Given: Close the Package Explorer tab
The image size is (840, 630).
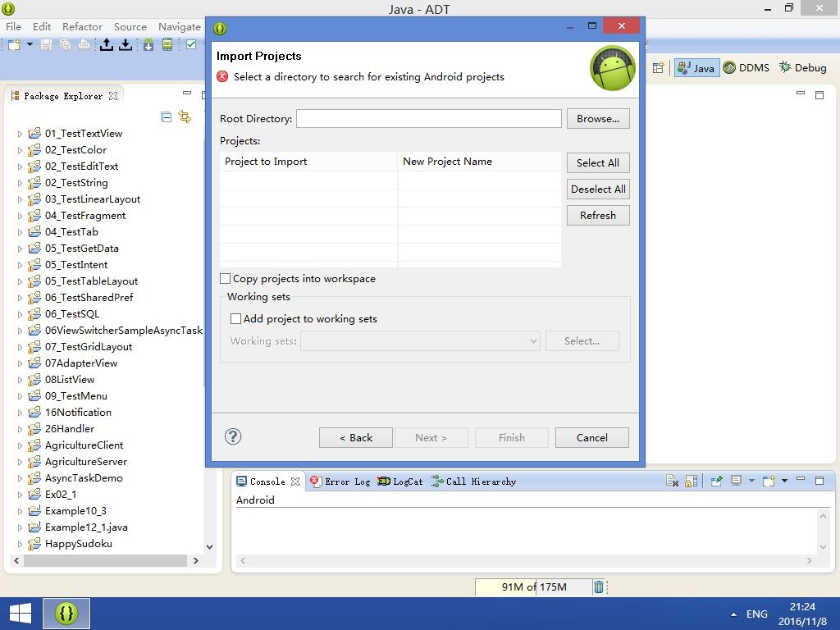Looking at the screenshot, I should [113, 96].
